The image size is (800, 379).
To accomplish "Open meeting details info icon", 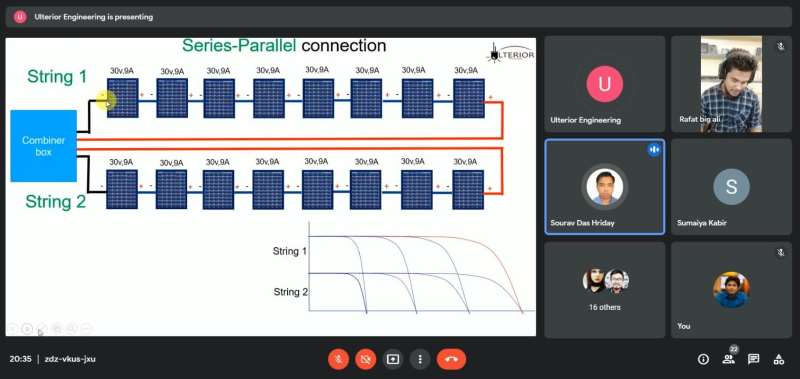I will [703, 360].
